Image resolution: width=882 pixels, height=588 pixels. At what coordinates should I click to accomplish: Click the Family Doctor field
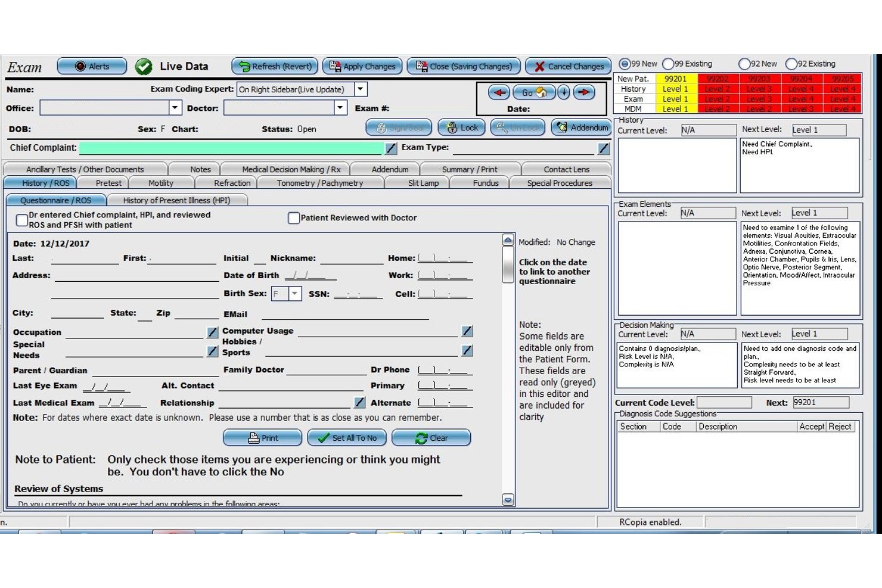(326, 369)
